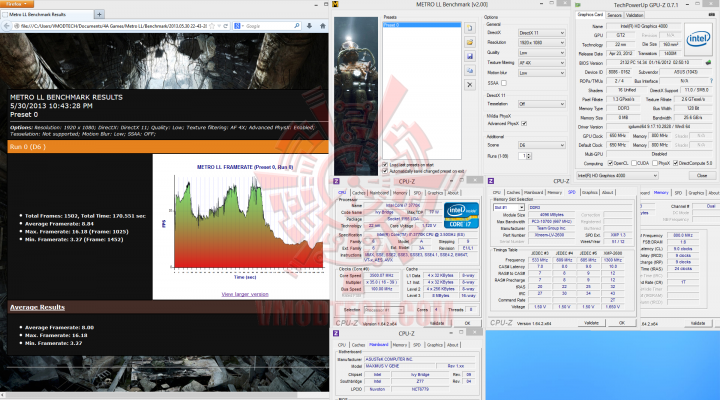Image resolution: width=720 pixels, height=400 pixels.
Task: Toggle the SSAA checkbox
Action: [x=504, y=83]
